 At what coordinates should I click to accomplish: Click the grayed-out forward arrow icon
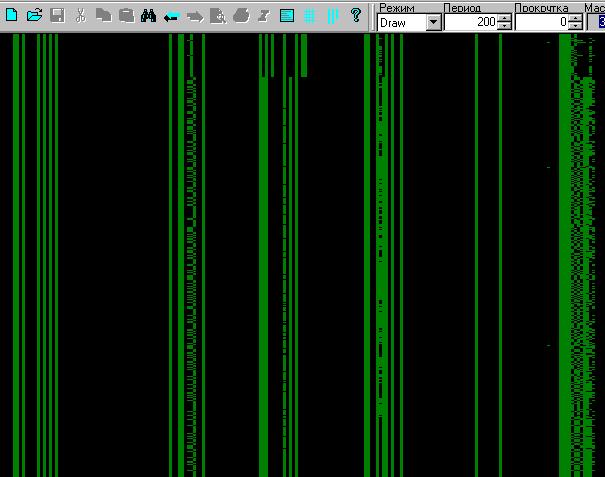pyautogui.click(x=195, y=17)
